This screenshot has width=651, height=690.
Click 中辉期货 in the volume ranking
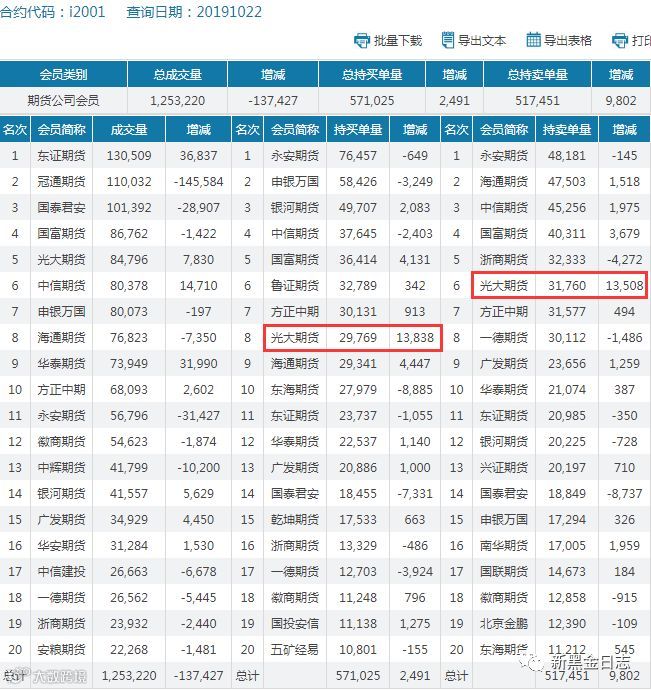tap(61, 467)
